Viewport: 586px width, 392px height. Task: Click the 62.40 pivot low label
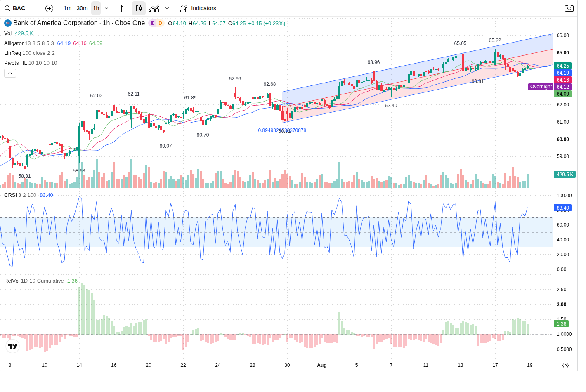[x=391, y=106]
